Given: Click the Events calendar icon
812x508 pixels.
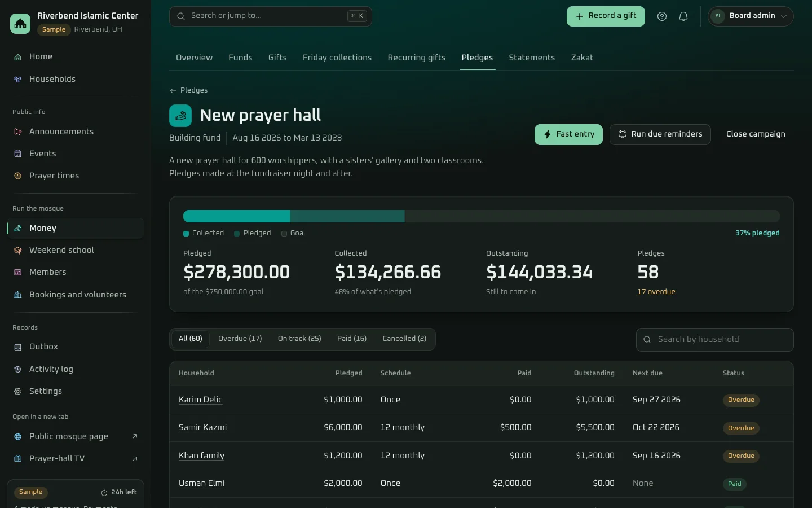Looking at the screenshot, I should point(18,154).
